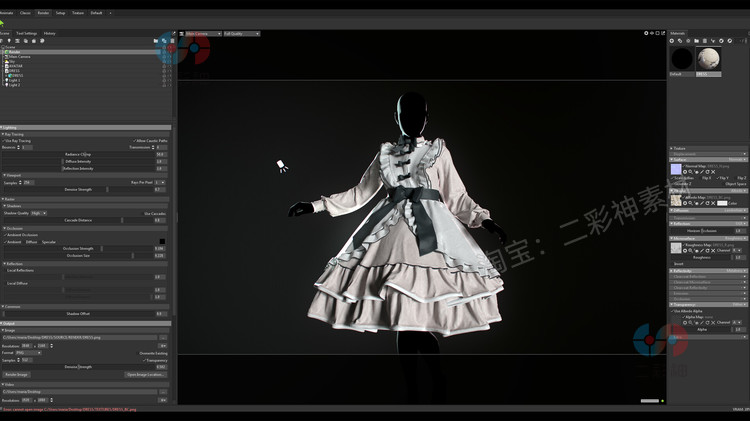
Task: Click magnifier icon for the Roughness Map
Action: coord(690,251)
